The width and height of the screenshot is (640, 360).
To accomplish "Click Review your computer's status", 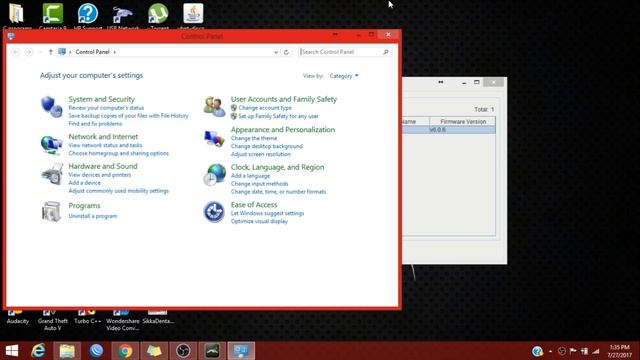I will [106, 108].
